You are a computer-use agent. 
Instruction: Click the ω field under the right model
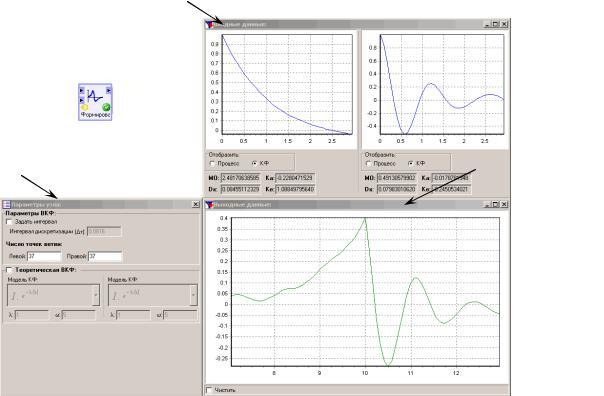coord(180,315)
